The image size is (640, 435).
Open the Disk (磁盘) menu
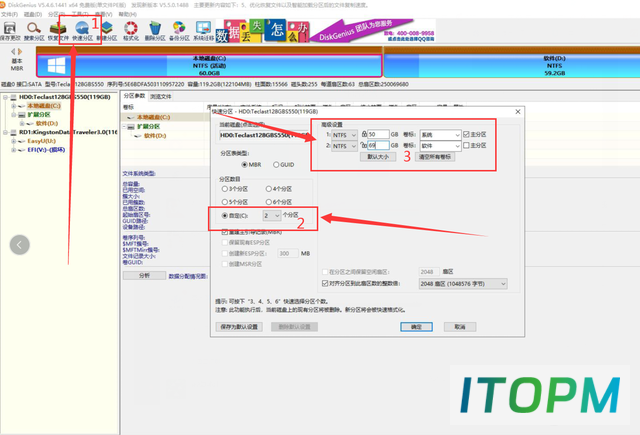[x=33, y=14]
